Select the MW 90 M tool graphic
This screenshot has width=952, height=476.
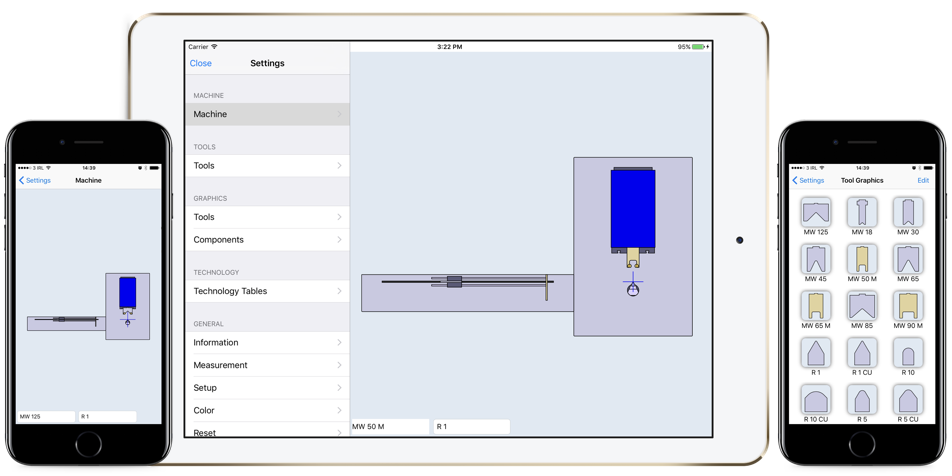pyautogui.click(x=907, y=306)
